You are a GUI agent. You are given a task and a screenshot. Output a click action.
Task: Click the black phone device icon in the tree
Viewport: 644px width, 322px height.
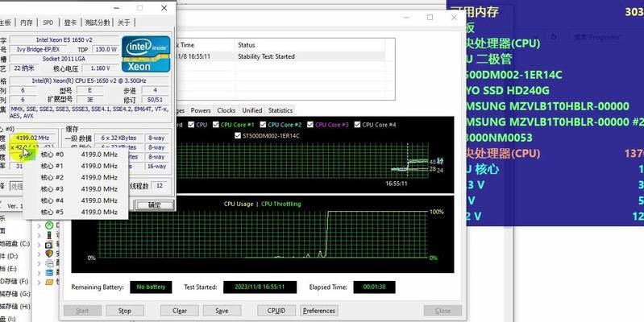(49, 235)
